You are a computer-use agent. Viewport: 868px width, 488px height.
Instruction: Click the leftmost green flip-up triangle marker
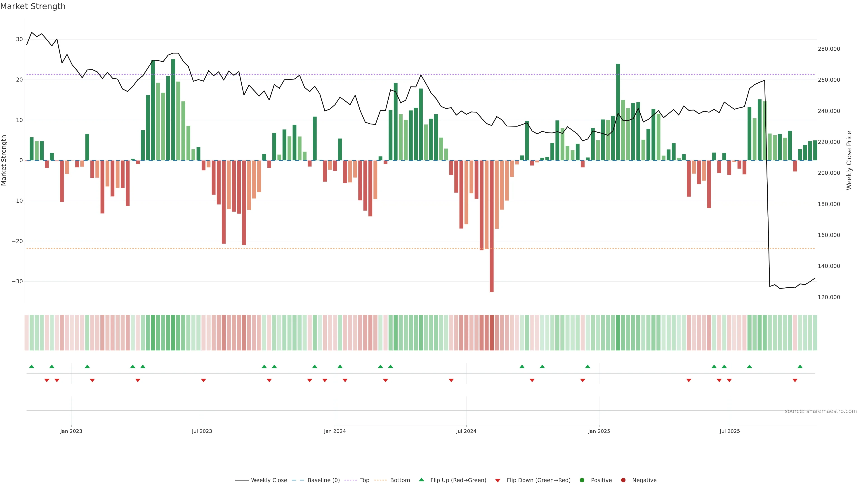32,366
